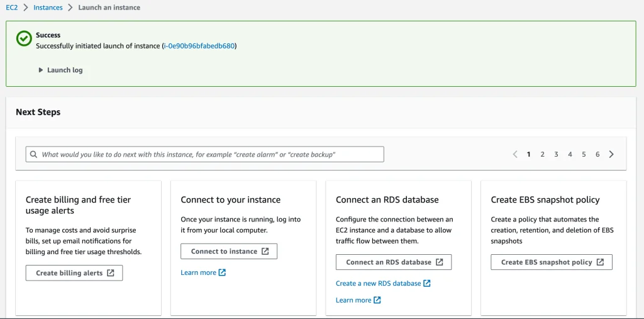The image size is (644, 319).
Task: Click the green success checkmark icon
Action: coord(24,38)
